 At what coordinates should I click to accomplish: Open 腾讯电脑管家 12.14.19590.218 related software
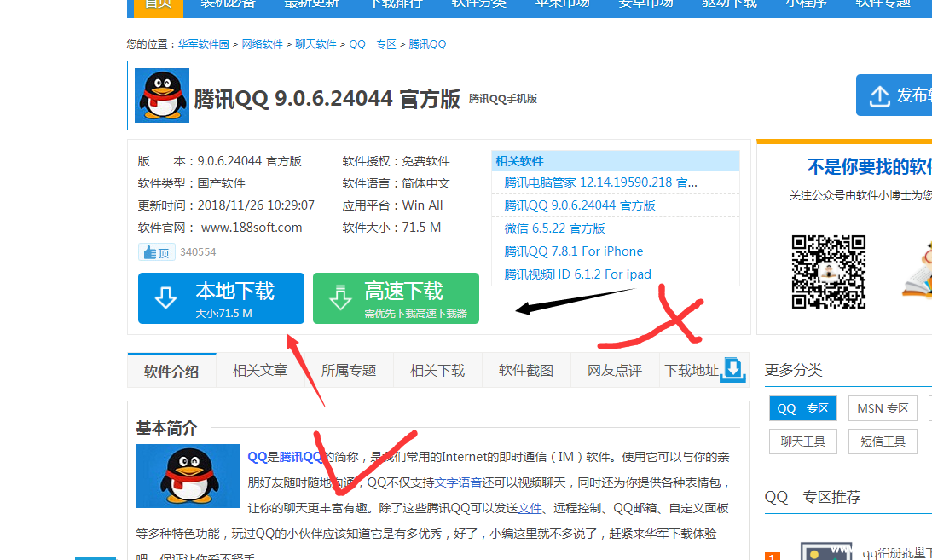point(600,182)
